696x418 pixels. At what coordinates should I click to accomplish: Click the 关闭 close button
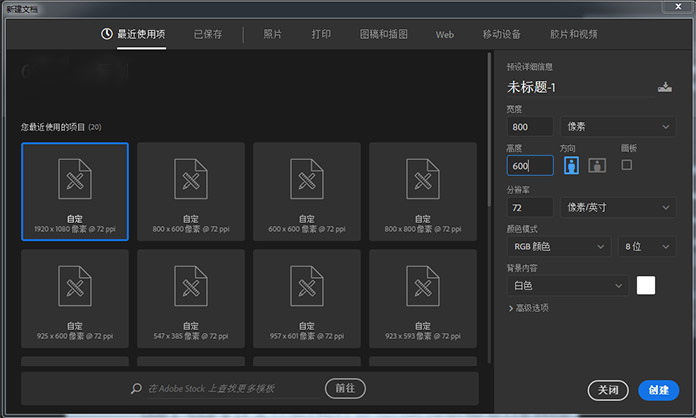tap(608, 390)
